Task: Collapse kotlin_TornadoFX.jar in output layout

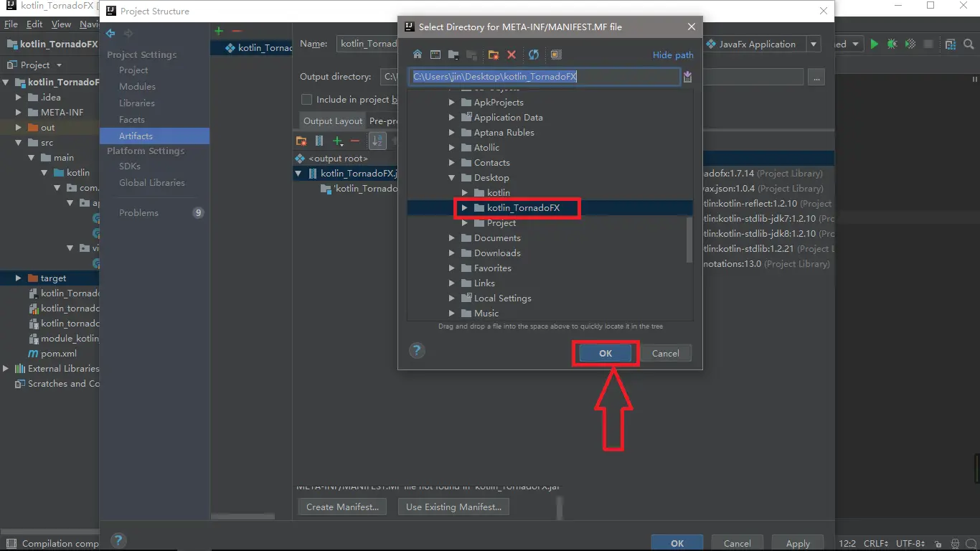Action: (x=299, y=174)
